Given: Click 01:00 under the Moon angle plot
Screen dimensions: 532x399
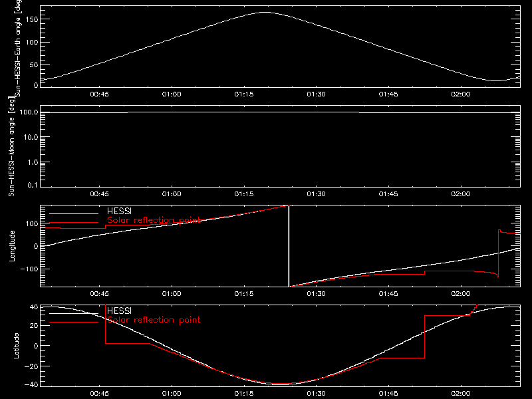Looking at the screenshot, I should click(172, 194).
